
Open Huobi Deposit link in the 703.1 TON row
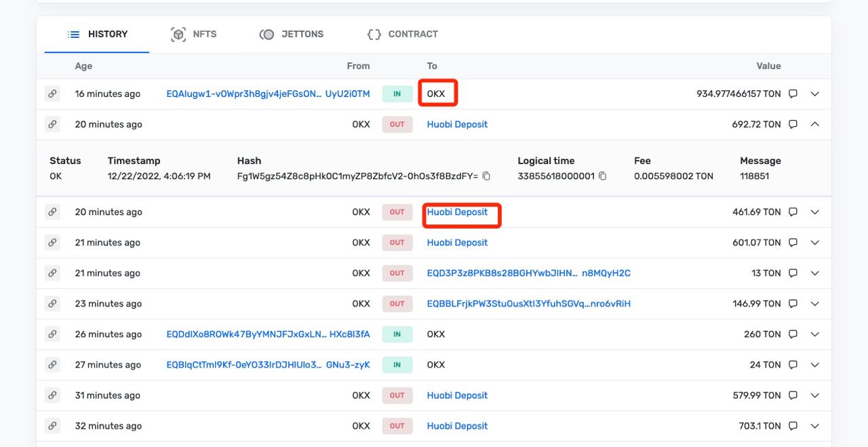pos(457,426)
